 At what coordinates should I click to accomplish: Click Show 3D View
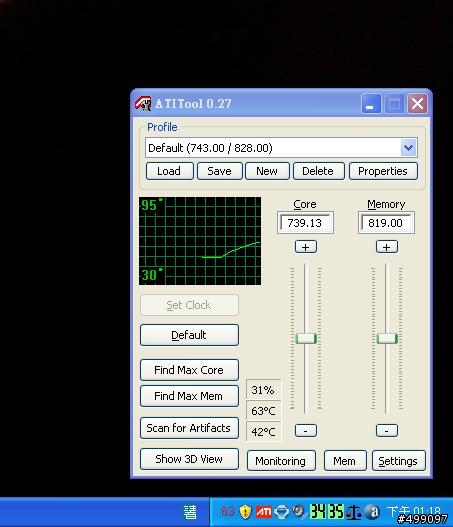[x=189, y=459]
